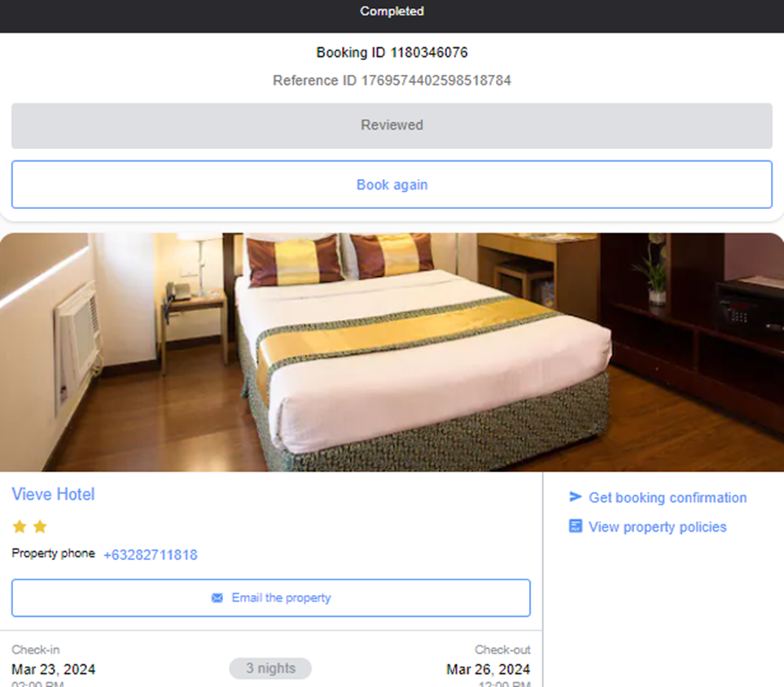
Task: Click the Property phone label
Action: click(x=53, y=554)
